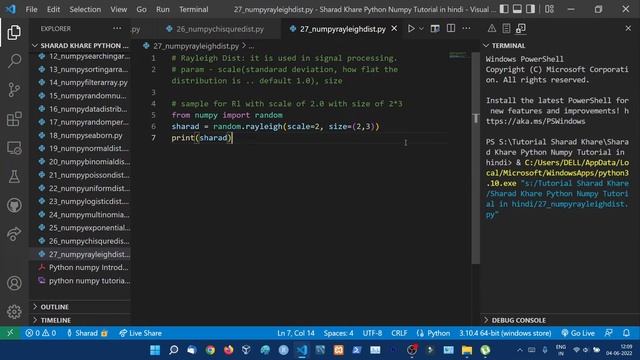Image resolution: width=640 pixels, height=360 pixels.
Task: Open the run button dropdown arrow
Action: pos(421,29)
